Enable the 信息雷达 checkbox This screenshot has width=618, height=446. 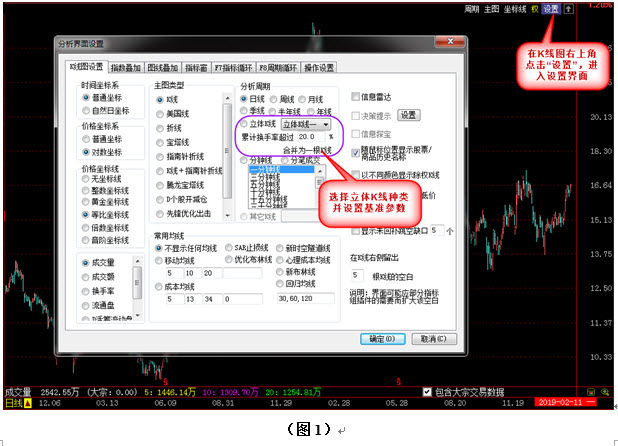[355, 97]
